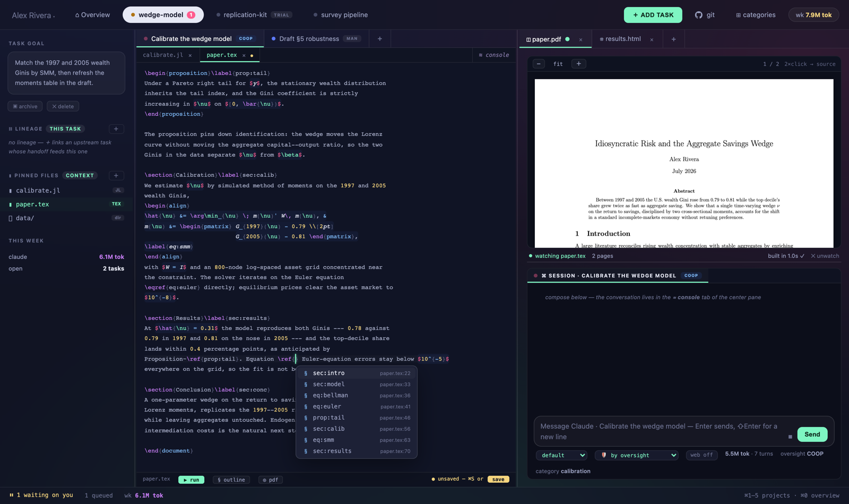Switch to the survey pipeline project
Screen dimensions: 849x504
(341, 15)
